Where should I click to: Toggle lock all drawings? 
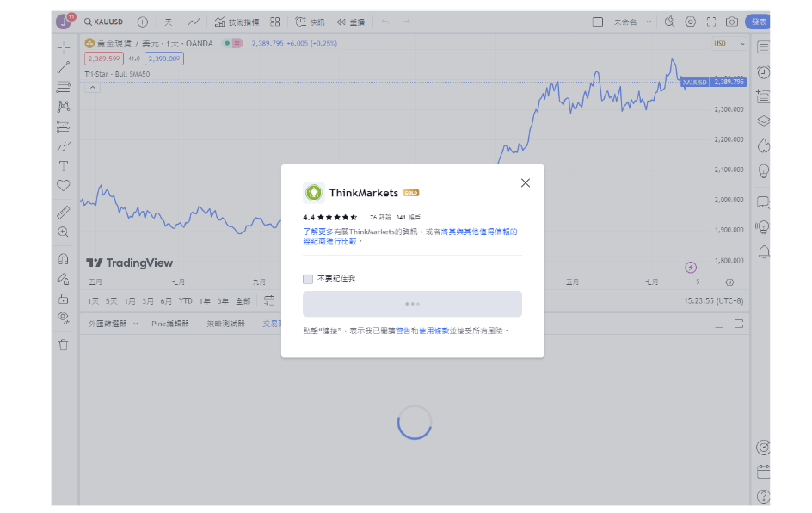[64, 299]
